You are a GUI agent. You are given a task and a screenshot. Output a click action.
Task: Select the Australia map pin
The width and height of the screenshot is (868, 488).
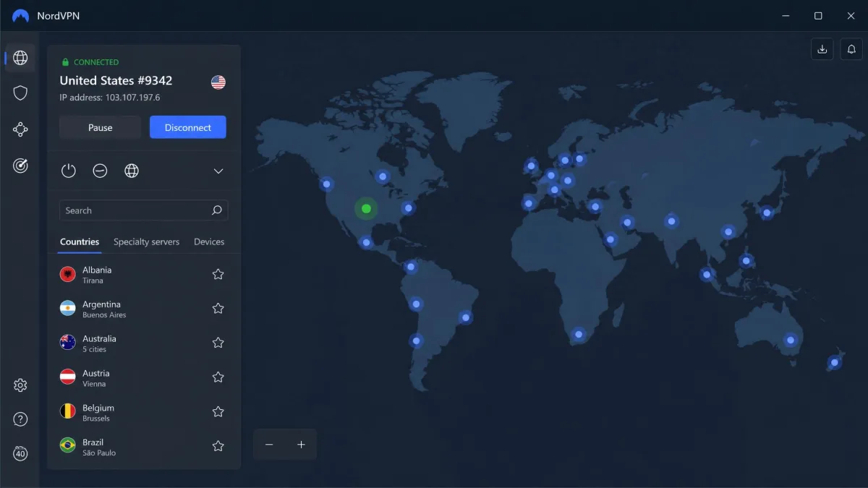pos(791,340)
